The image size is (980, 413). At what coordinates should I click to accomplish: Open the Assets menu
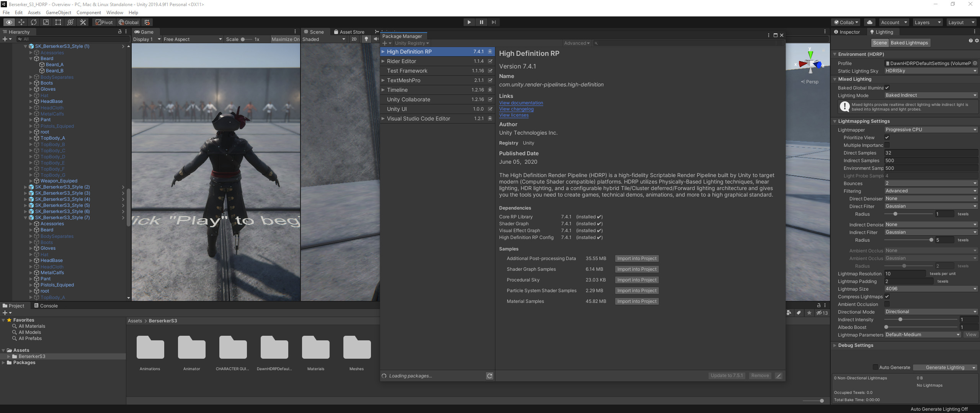(34, 12)
